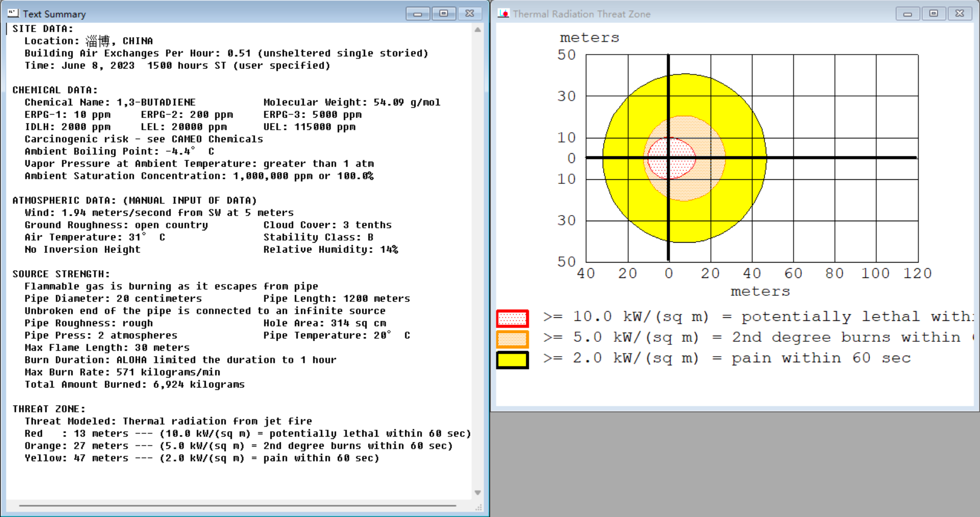Viewport: 980px width, 517px height.
Task: Click 'Molecular Weight: 54.09 g/mol' text
Action: coord(352,102)
